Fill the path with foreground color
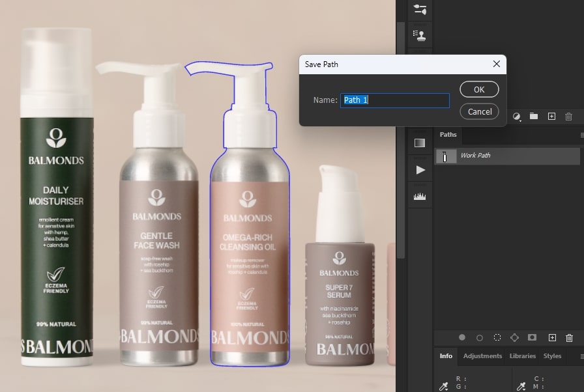 [462, 338]
